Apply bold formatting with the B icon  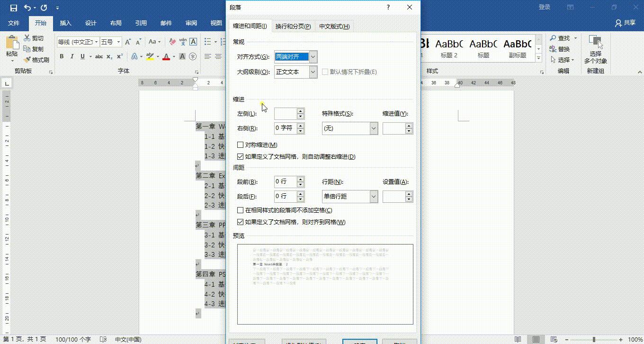point(62,56)
